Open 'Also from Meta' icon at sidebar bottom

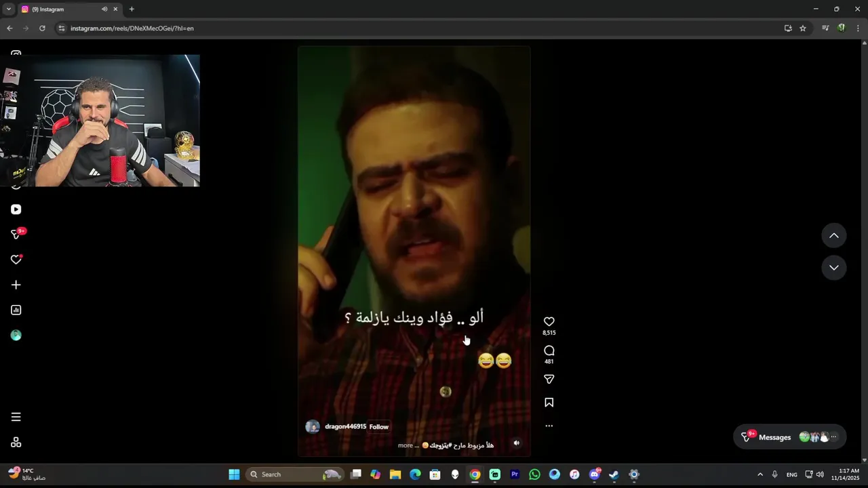[16, 443]
